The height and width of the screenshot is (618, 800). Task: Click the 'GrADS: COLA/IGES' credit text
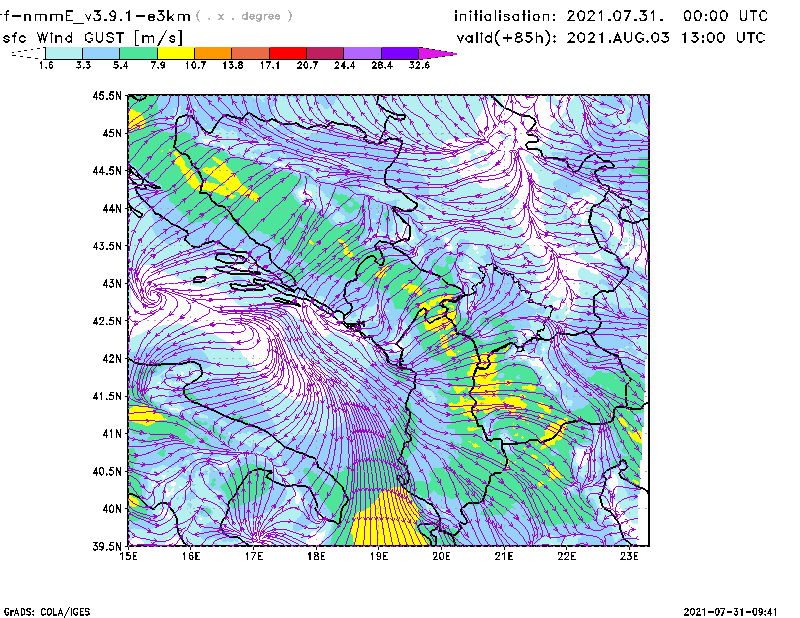click(47, 612)
